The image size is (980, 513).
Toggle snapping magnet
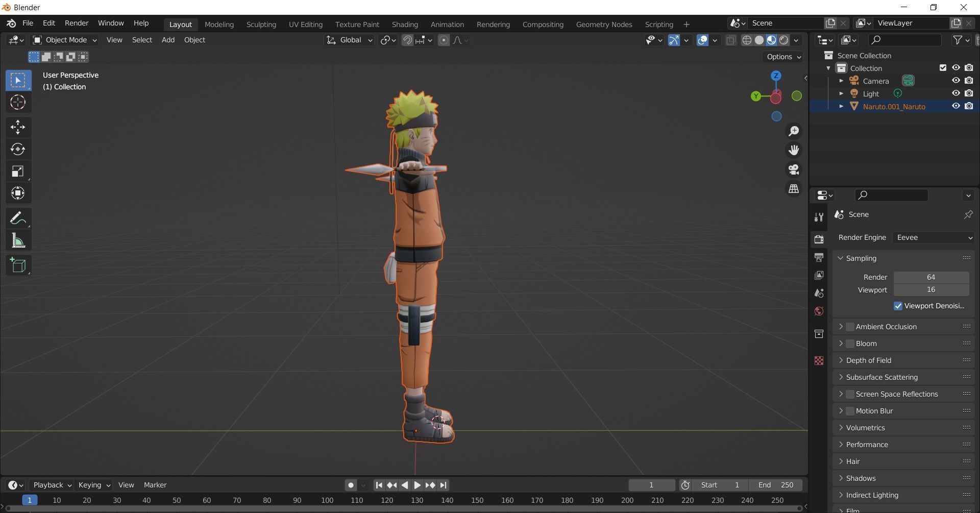coord(407,40)
